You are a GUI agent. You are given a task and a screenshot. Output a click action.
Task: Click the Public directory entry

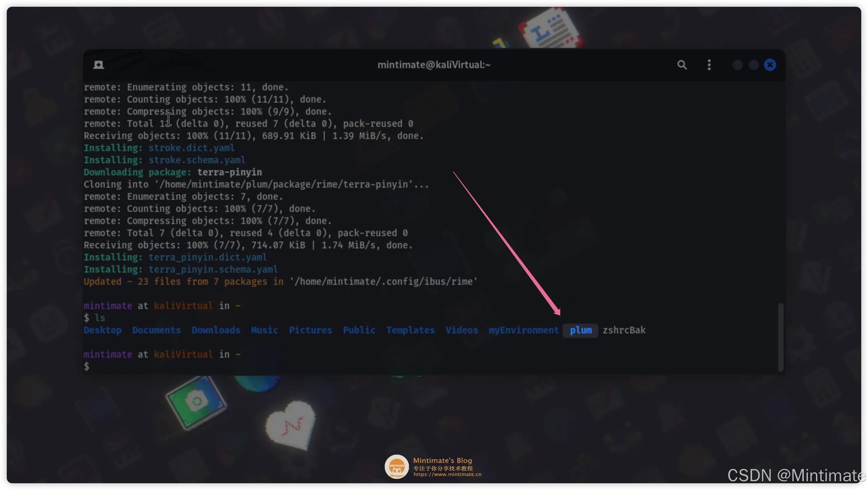(x=359, y=330)
